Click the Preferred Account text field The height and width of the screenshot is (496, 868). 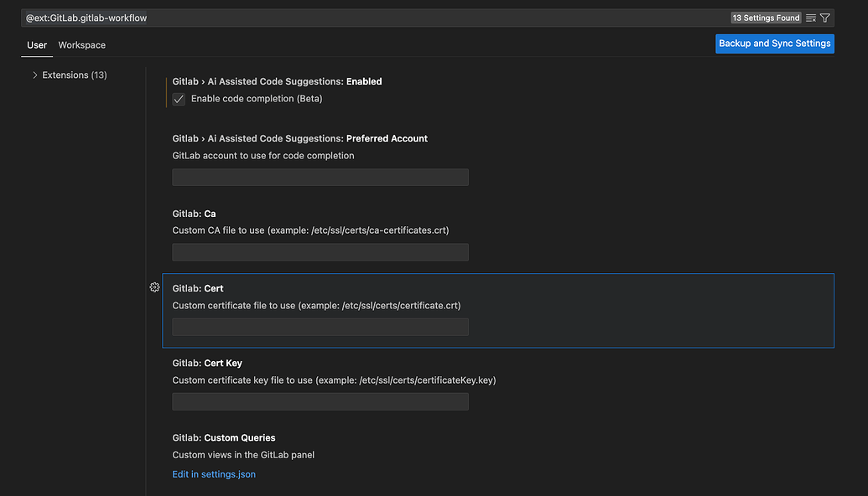[x=320, y=178]
